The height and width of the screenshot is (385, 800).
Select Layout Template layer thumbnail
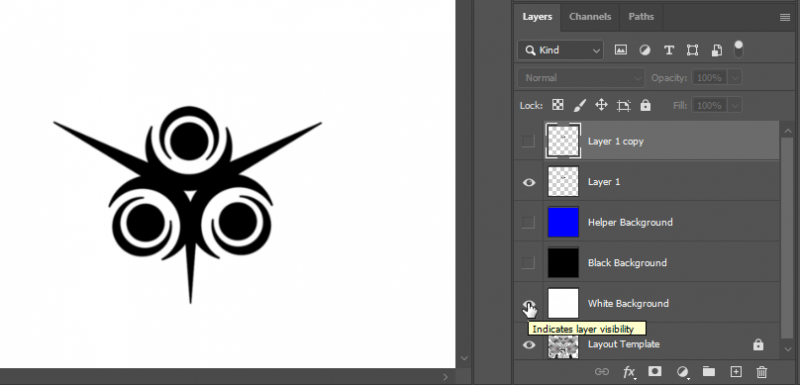[563, 346]
